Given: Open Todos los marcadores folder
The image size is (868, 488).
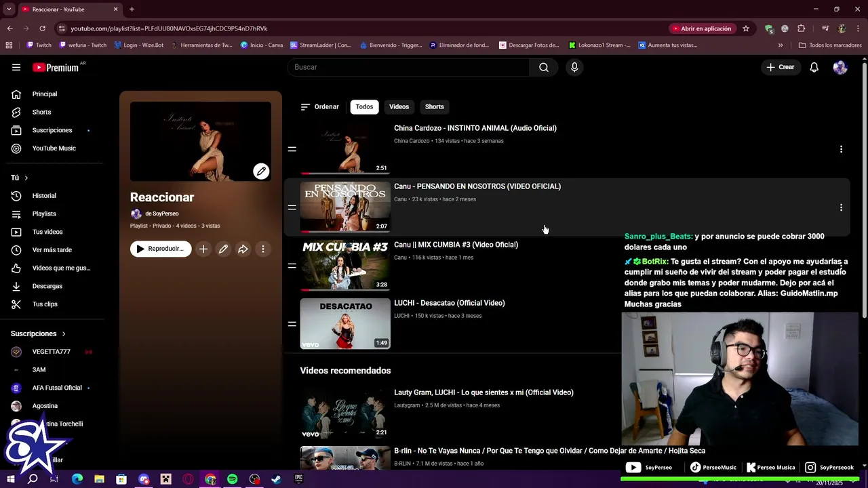Looking at the screenshot, I should point(830,45).
